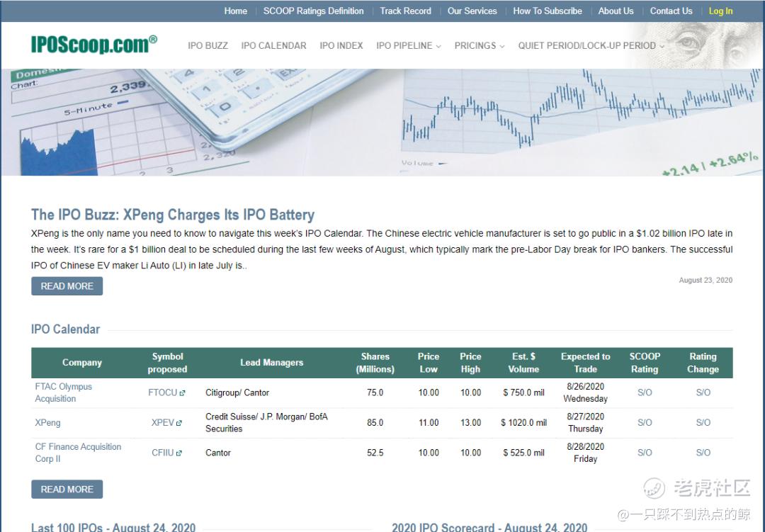Click the hero banner chart image

pos(382,122)
